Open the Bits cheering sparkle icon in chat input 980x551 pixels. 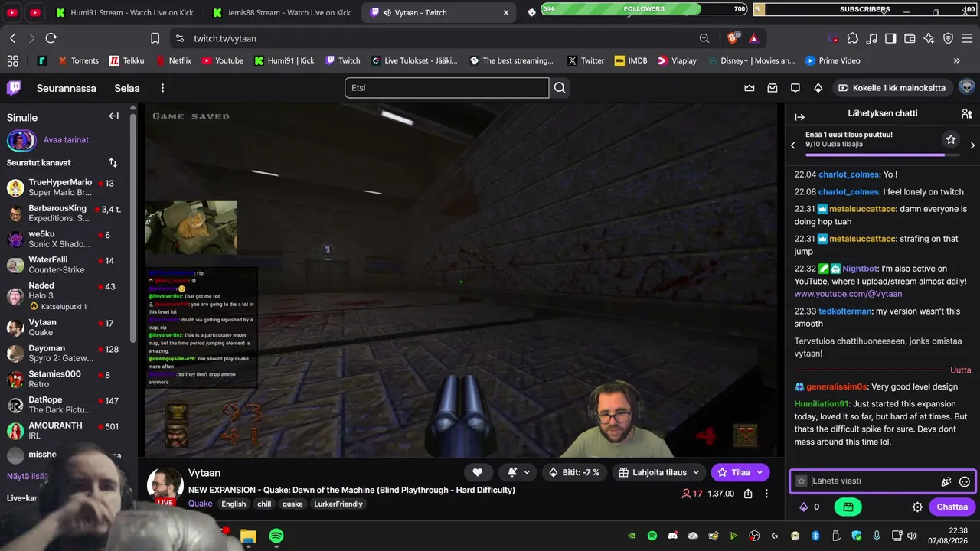pyautogui.click(x=946, y=481)
